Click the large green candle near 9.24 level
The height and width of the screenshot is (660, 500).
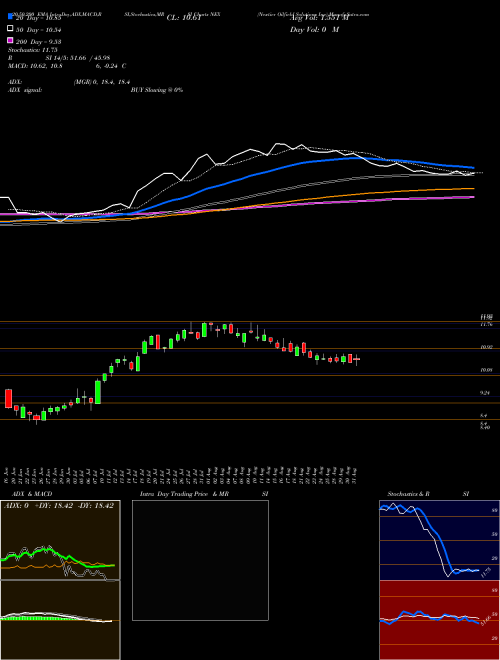(98, 392)
